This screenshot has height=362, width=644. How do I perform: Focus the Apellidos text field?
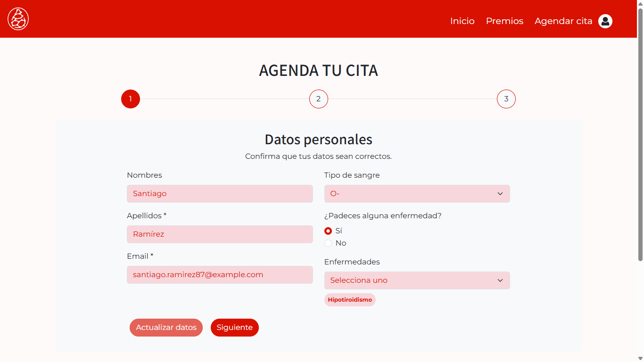[x=220, y=234]
